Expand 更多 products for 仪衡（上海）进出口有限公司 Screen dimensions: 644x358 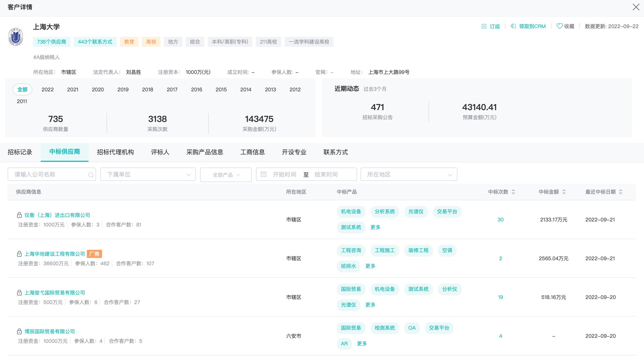tap(375, 227)
